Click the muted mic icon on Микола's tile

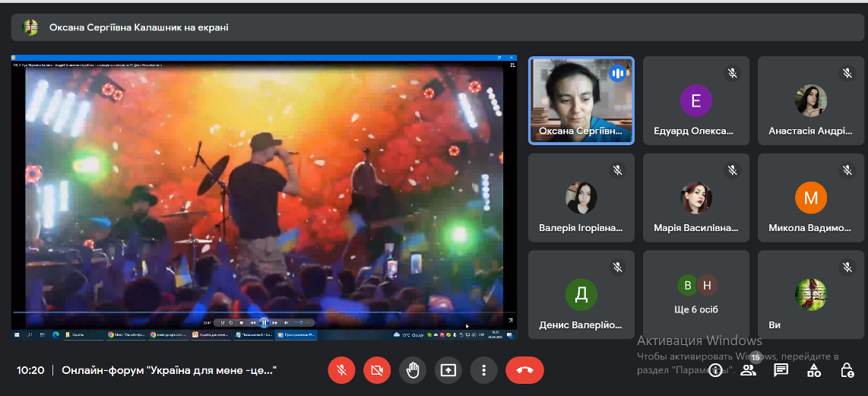[847, 170]
